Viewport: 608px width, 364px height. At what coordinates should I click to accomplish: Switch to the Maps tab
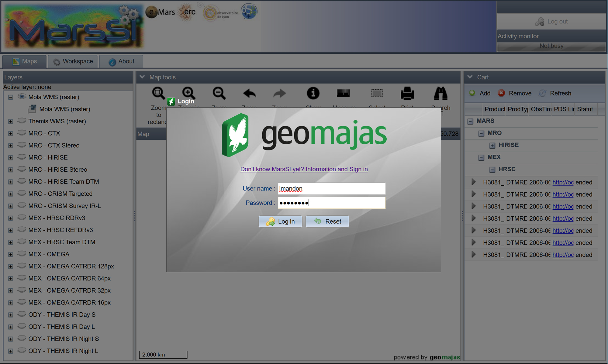(x=25, y=61)
